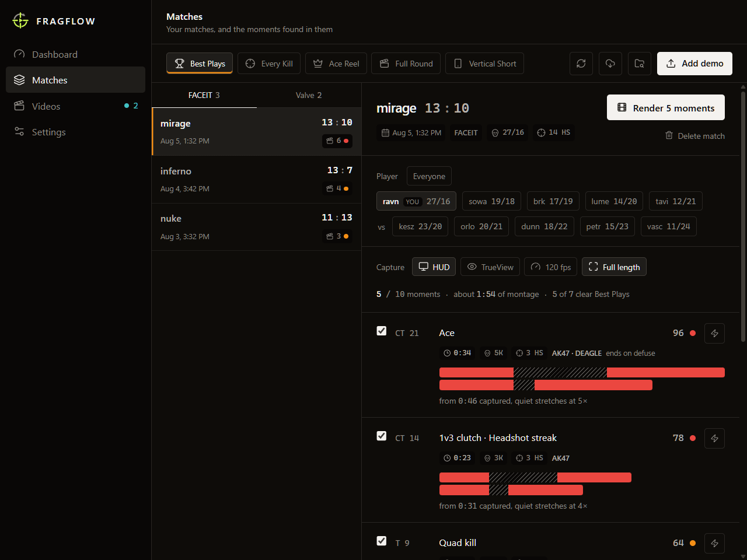Render 5 moments
The width and height of the screenshot is (747, 560).
coord(666,107)
